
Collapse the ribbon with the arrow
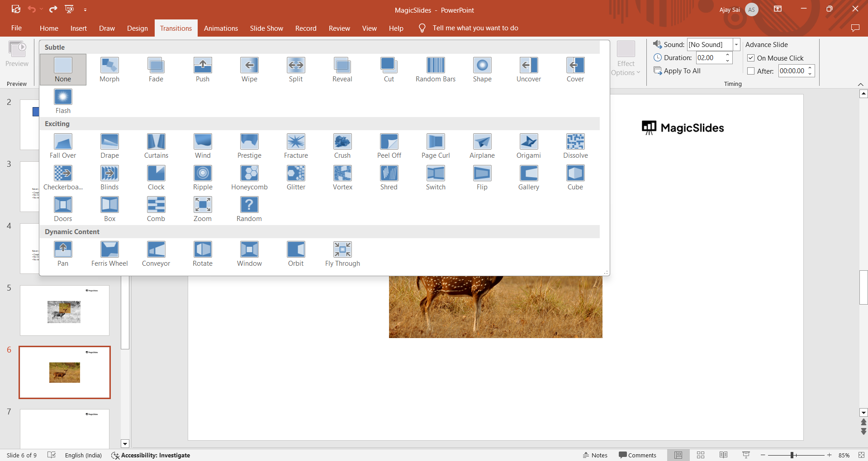click(x=860, y=85)
